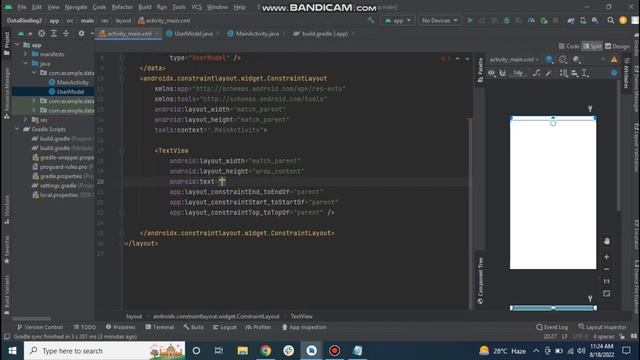Open the Event Log
The image size is (640, 360).
coord(552,327)
